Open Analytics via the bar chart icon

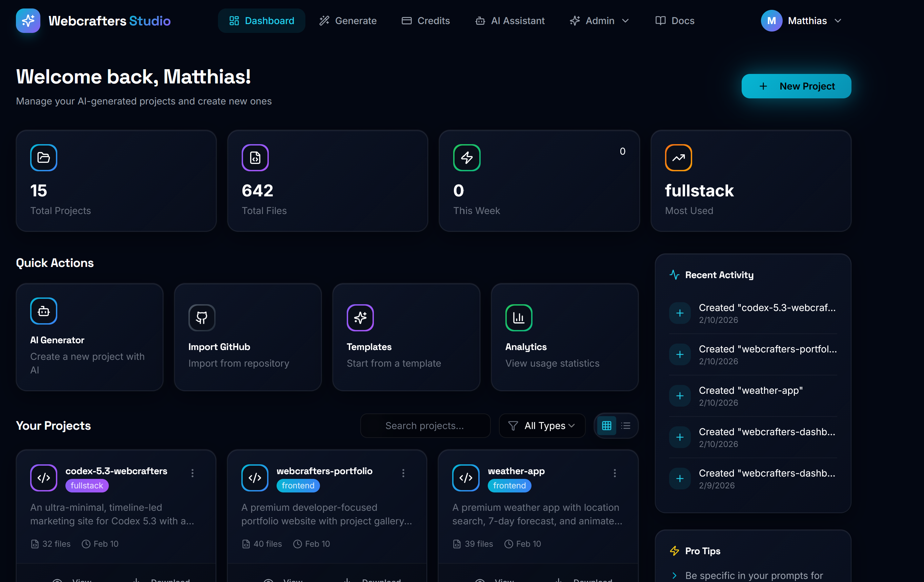[x=518, y=317]
